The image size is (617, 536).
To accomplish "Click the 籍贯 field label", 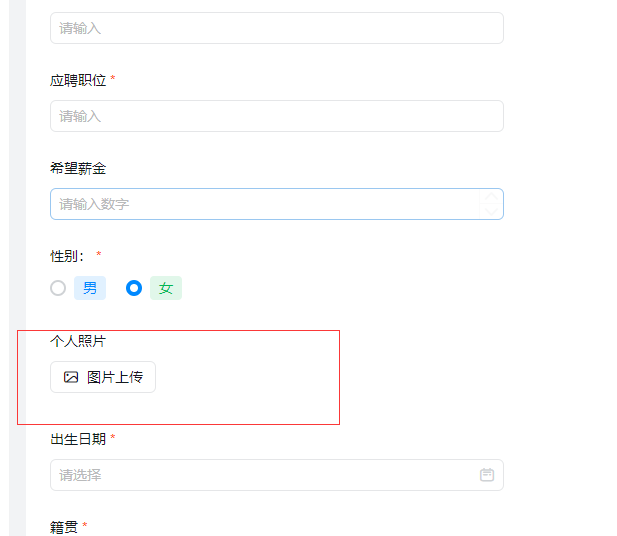I will point(64,527).
